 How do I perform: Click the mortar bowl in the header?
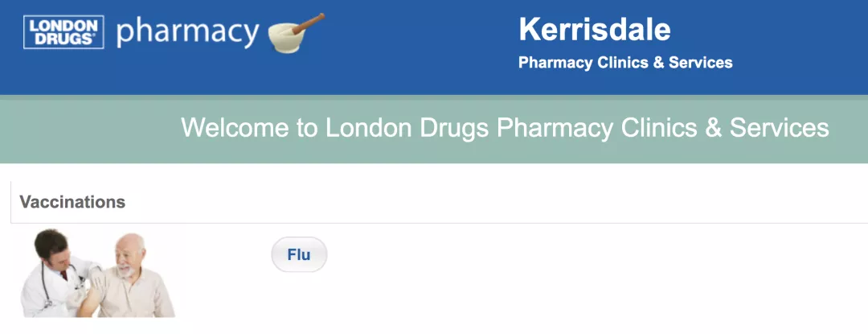coord(286,40)
